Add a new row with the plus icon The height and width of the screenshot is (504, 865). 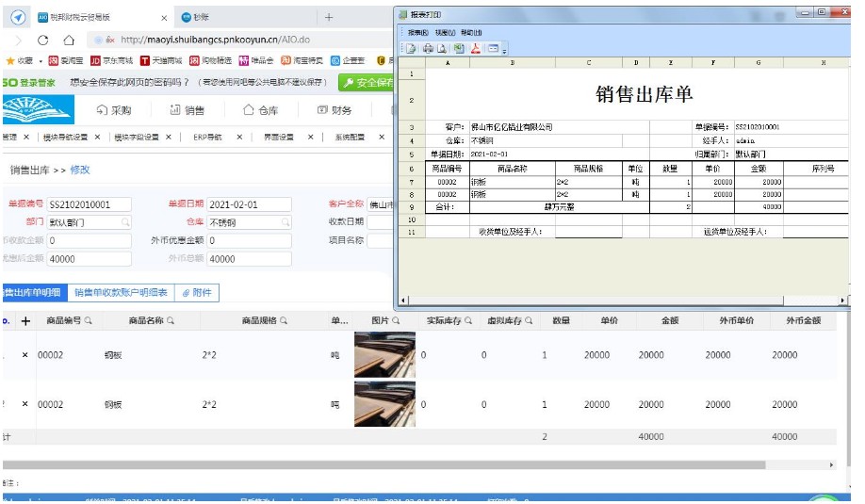25,321
